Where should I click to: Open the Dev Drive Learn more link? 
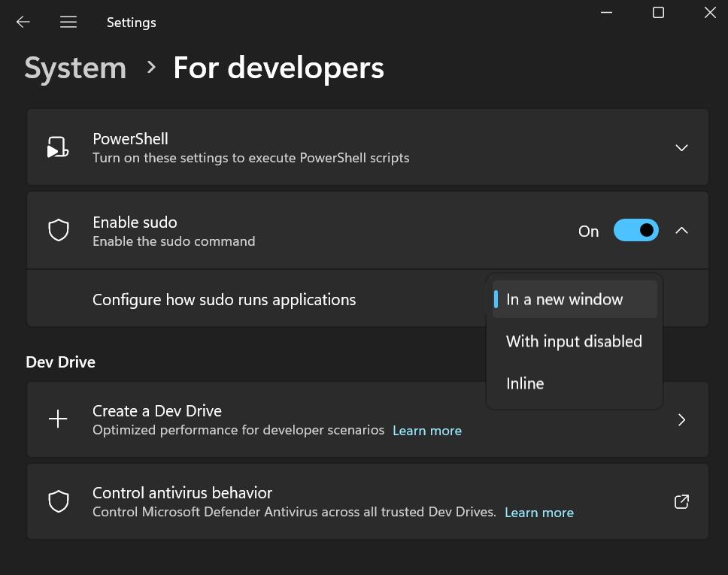click(426, 430)
